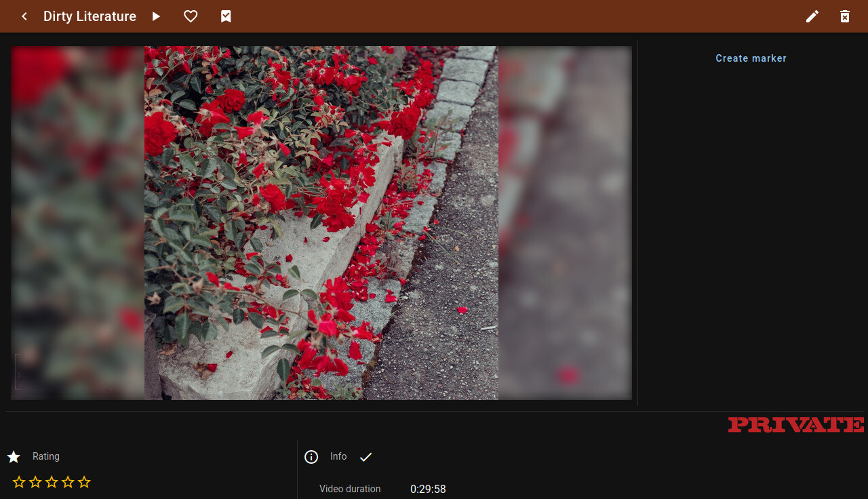Screen dimensions: 868x499
Task: Open the PRIVATE studio logo
Action: pyautogui.click(x=795, y=424)
